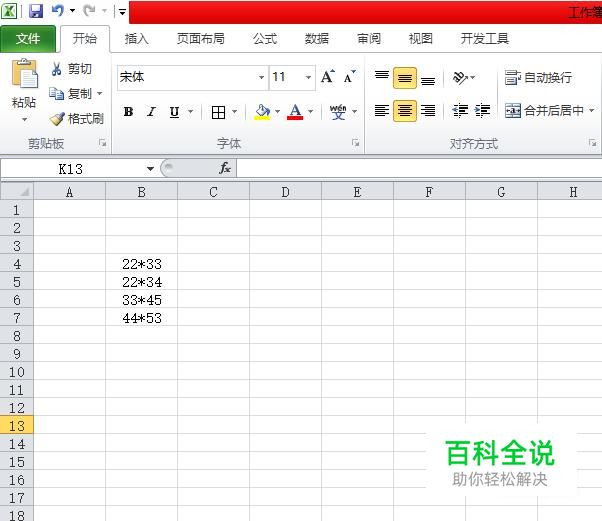Select cell containing 22*33
Image resolution: width=602 pixels, height=521 pixels.
(142, 264)
